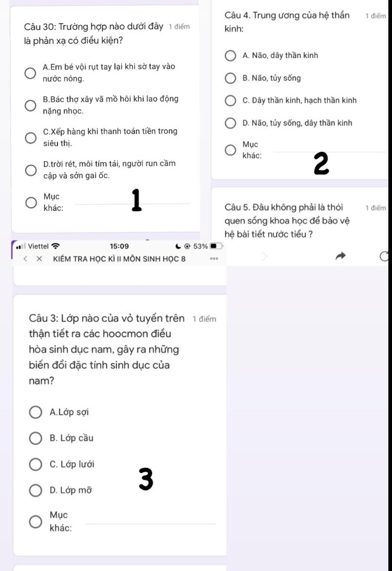Close the page with the X icon
392x571 pixels.
pos(39,259)
